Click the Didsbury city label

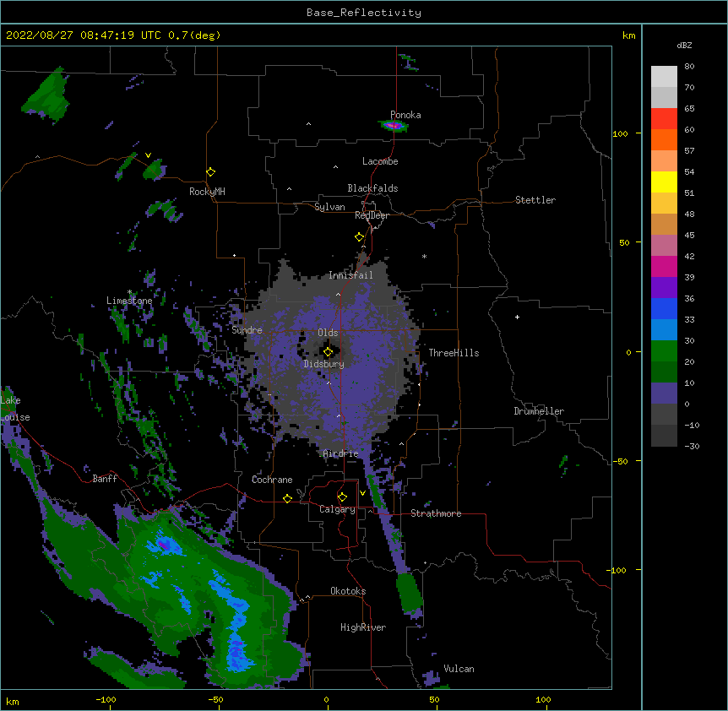(x=324, y=364)
